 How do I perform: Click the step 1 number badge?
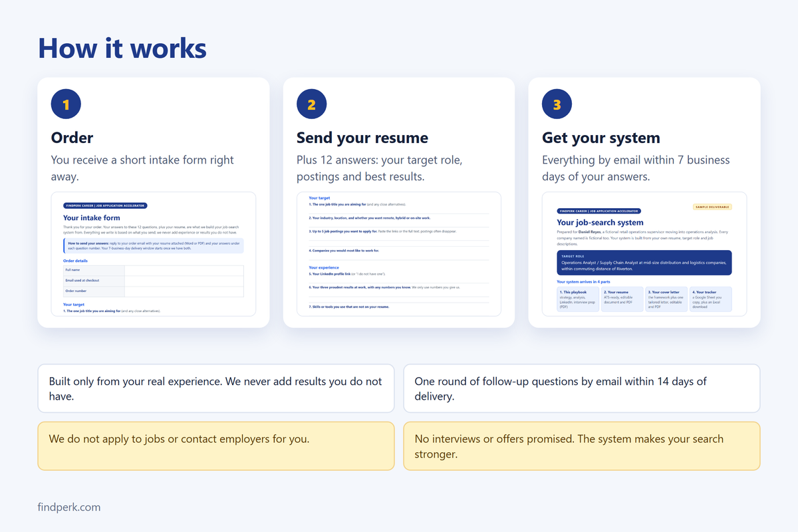(x=66, y=104)
